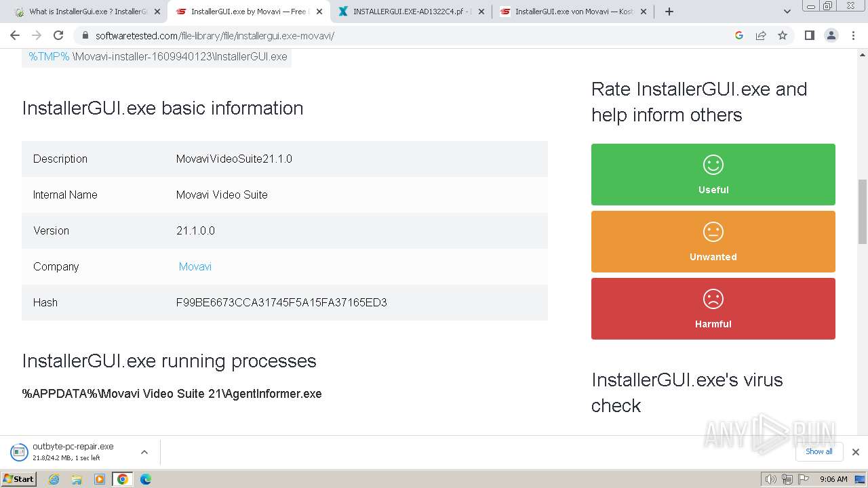Toggle the browser side panel icon
868x488 pixels.
click(x=809, y=35)
